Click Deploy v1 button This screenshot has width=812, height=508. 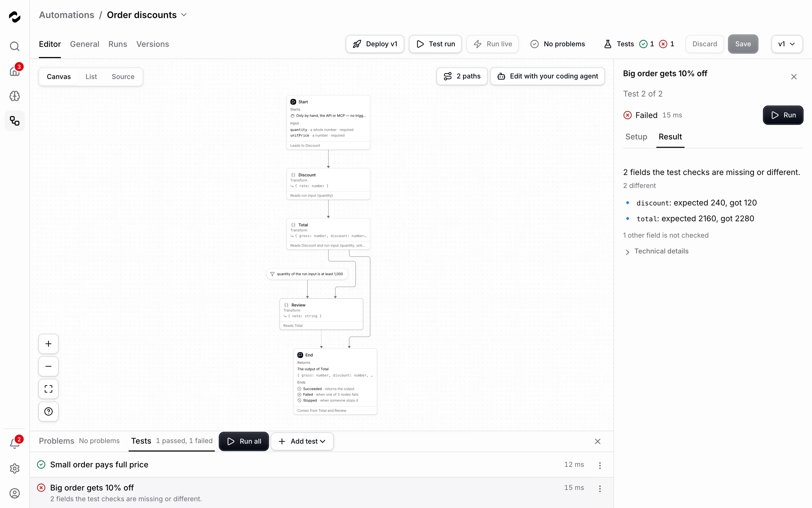(375, 44)
